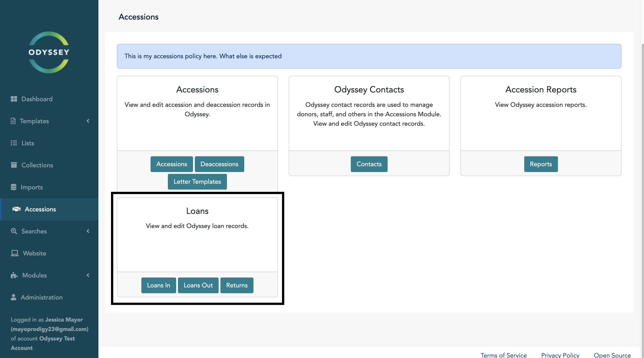Click the Website laptop icon
644x358 pixels.
(15, 253)
